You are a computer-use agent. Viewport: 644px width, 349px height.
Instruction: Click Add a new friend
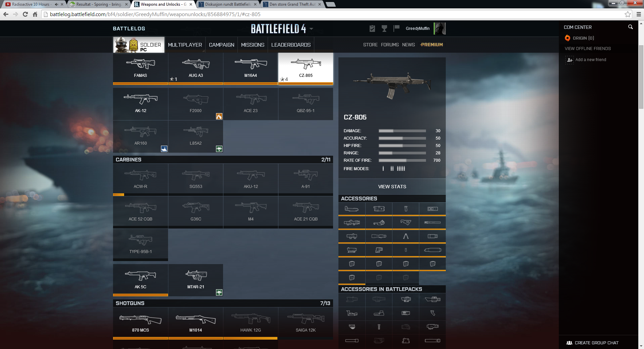[x=591, y=60]
